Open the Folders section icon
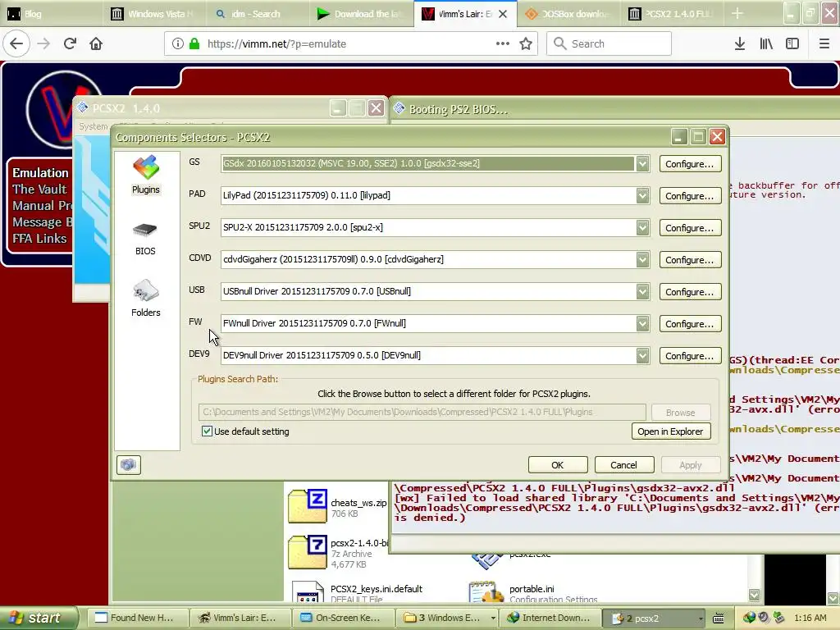 (x=146, y=299)
